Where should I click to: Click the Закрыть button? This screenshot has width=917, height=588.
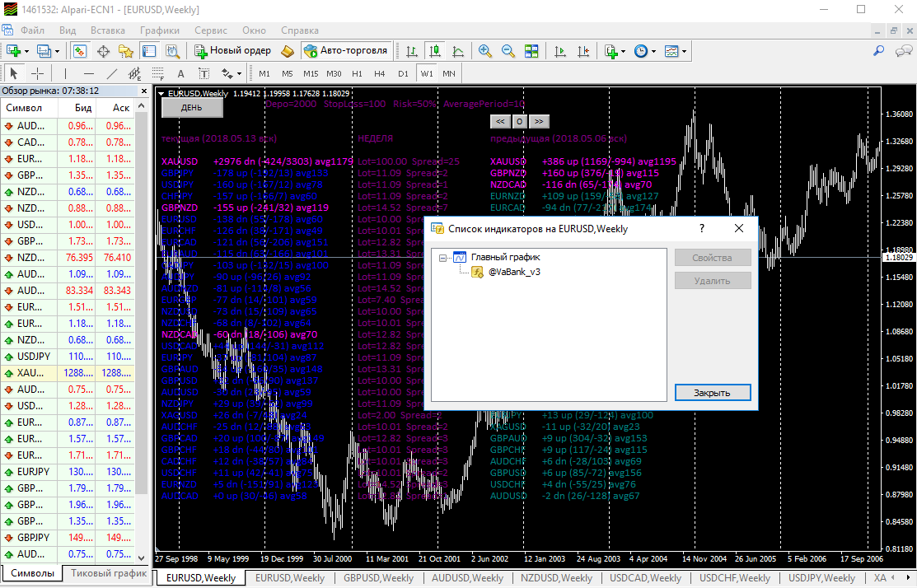pos(713,393)
